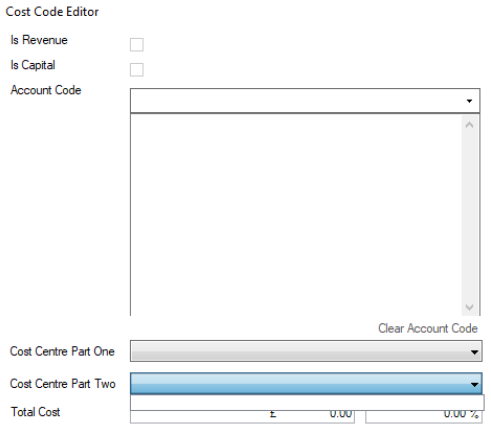The image size is (491, 431).
Task: Focus the Account Code combo box field
Action: [x=305, y=101]
